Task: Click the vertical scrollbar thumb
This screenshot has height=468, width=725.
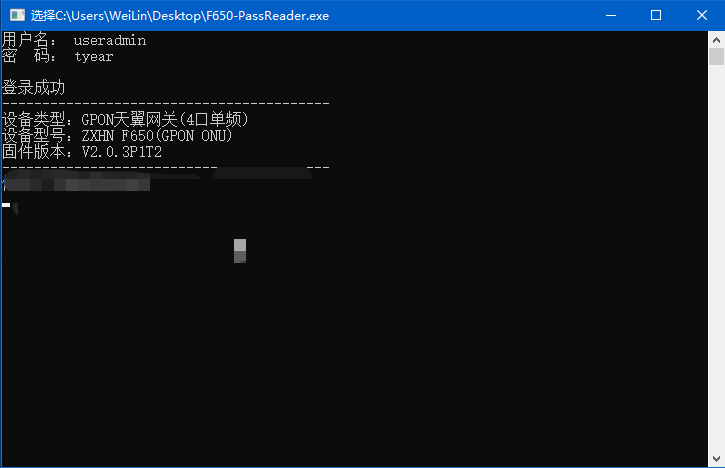Action: pyautogui.click(x=716, y=57)
